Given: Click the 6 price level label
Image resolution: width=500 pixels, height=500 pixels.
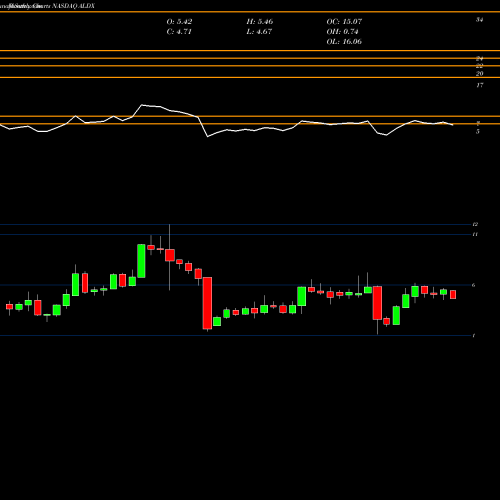Looking at the screenshot, I should tap(473, 285).
